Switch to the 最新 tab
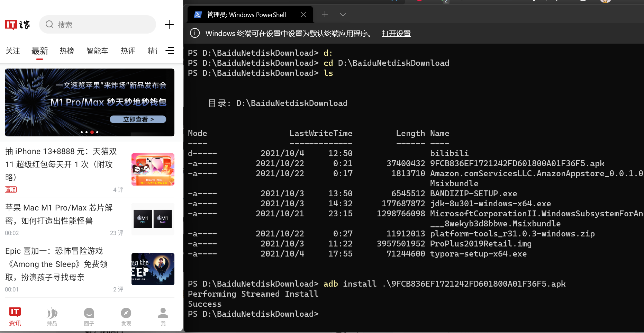The height and width of the screenshot is (333, 644). [x=40, y=51]
